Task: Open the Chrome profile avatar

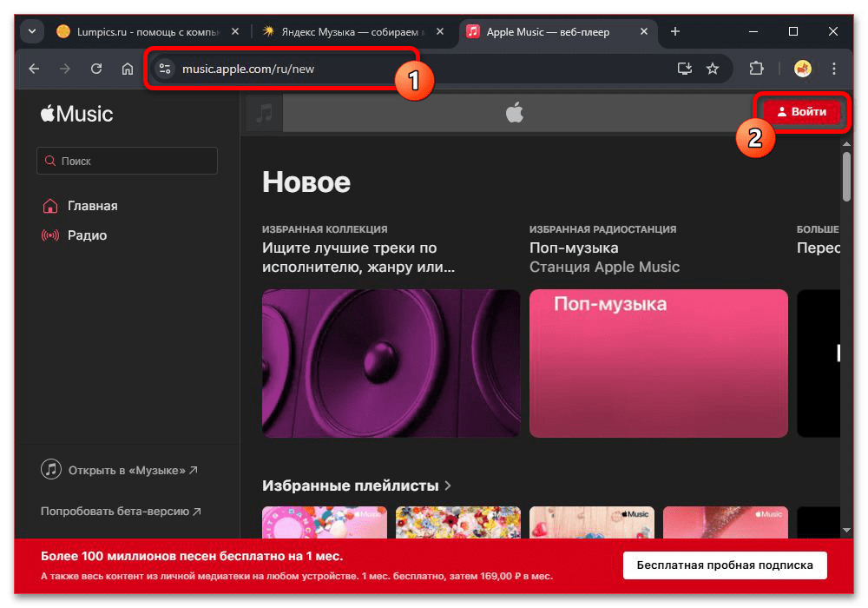Action: click(x=804, y=69)
